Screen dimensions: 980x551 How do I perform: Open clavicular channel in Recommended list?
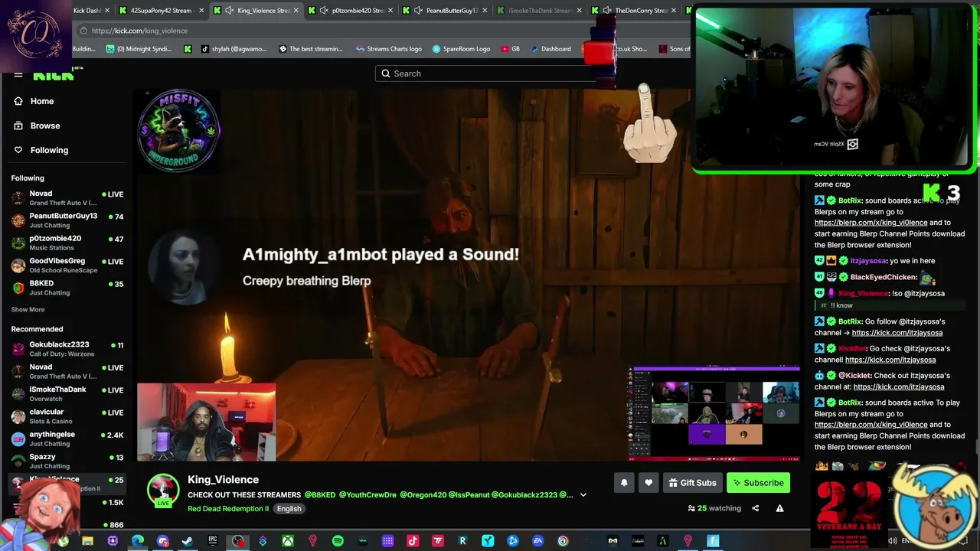point(67,416)
